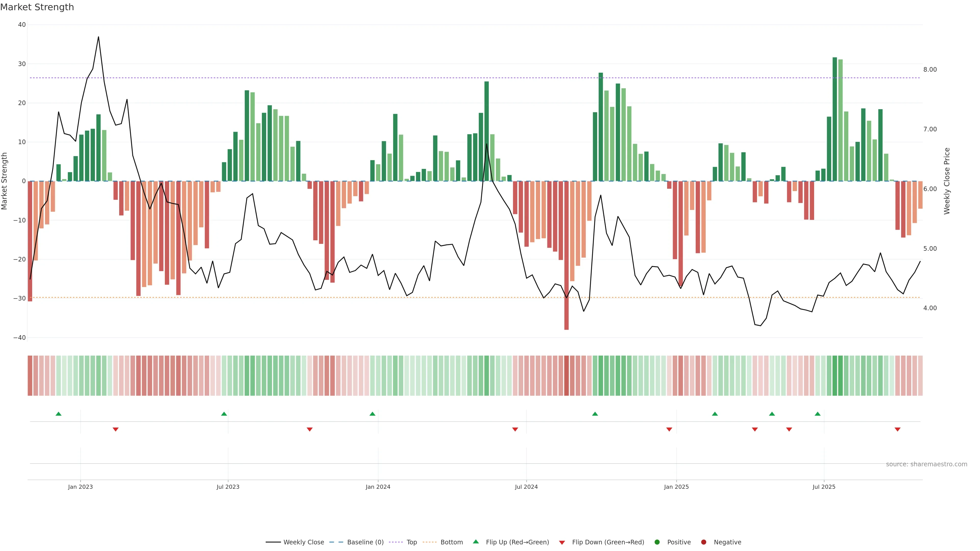Click the Jul 2025 x-axis label
Viewport: 980px width, 551px height.
pos(824,487)
